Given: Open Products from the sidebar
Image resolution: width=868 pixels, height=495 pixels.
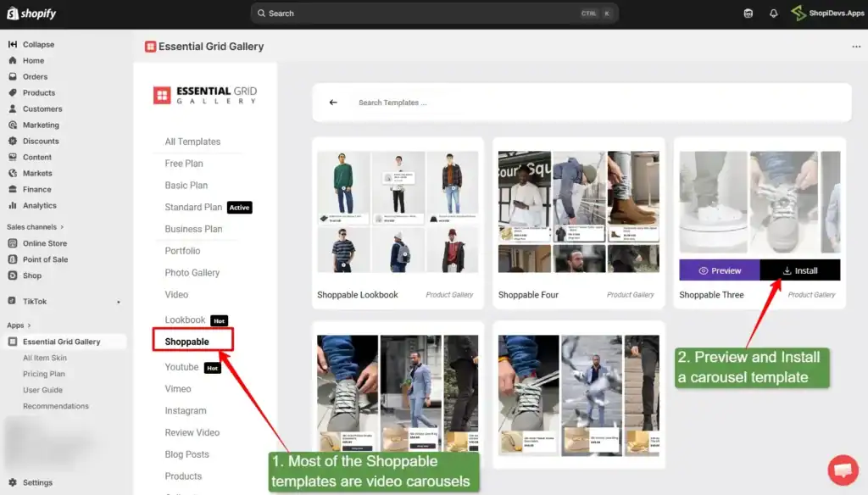Looking at the screenshot, I should point(11,92).
